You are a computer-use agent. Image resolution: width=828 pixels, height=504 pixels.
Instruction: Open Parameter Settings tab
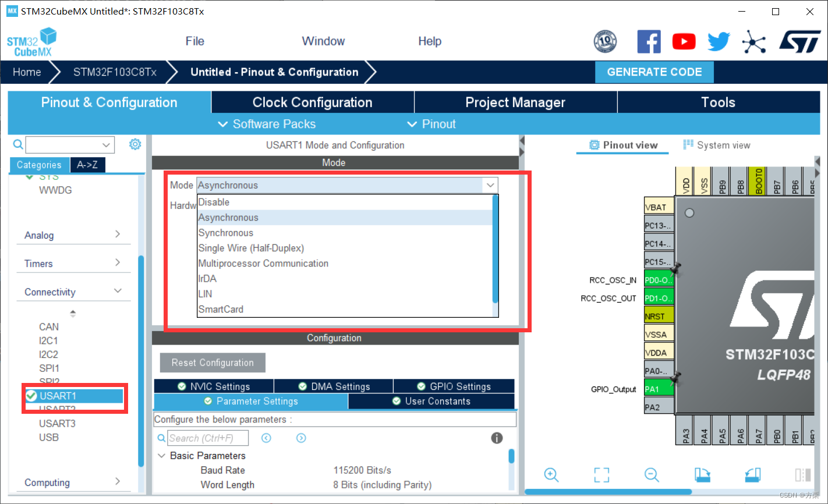tap(251, 401)
